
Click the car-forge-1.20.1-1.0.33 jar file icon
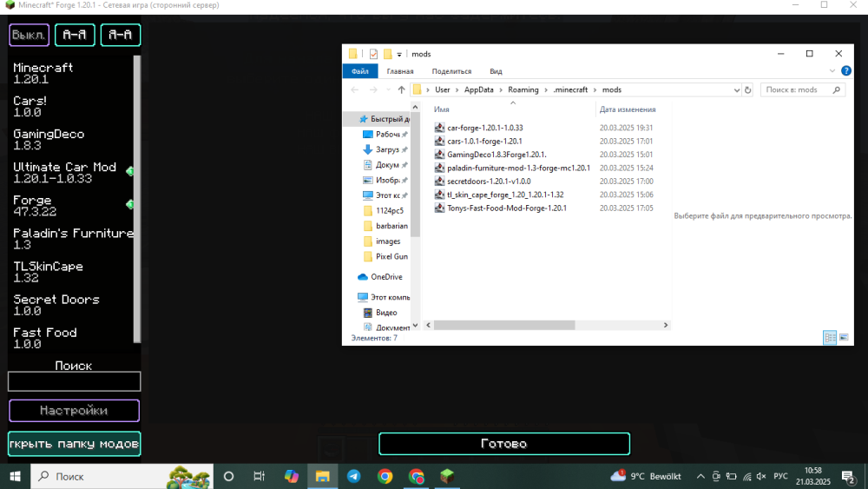pyautogui.click(x=439, y=128)
